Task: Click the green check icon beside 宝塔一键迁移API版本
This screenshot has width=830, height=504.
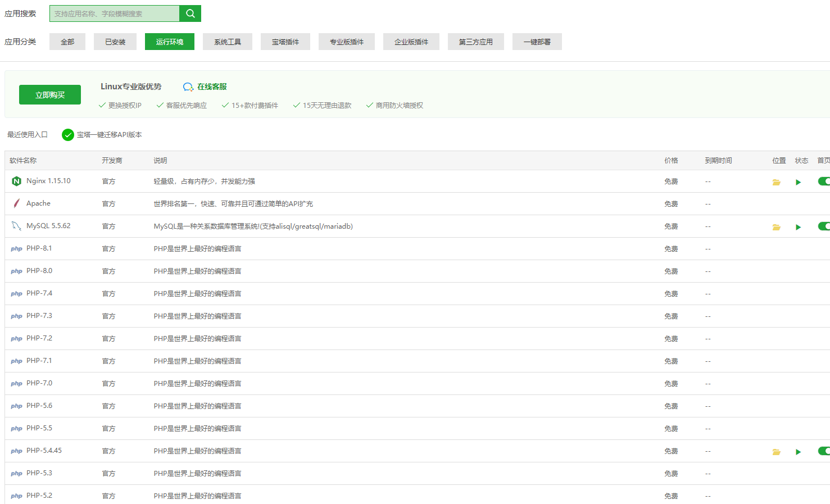Action: pyautogui.click(x=67, y=135)
